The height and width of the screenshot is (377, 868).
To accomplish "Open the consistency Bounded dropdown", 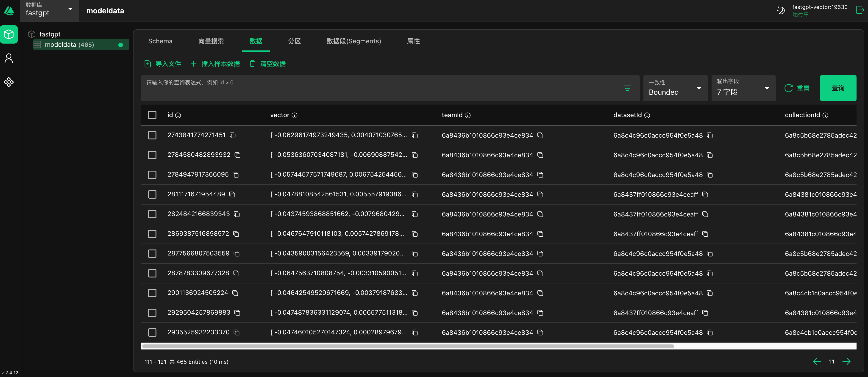I will (675, 88).
